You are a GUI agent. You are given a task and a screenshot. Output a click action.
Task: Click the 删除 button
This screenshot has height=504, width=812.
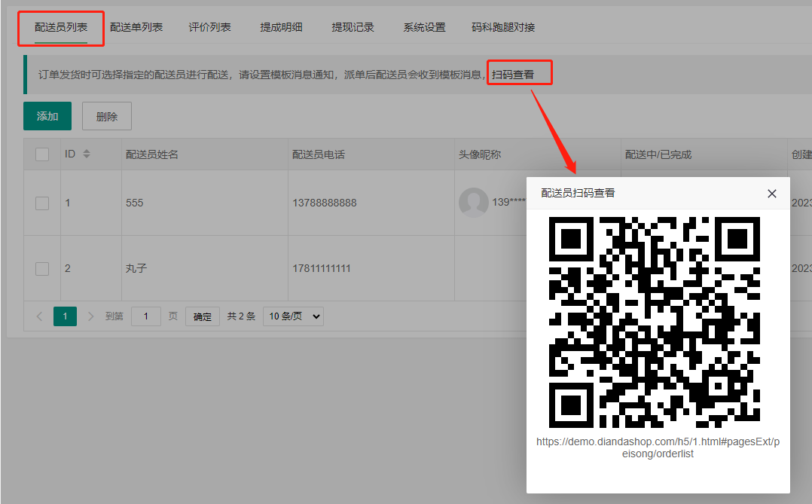coord(107,116)
